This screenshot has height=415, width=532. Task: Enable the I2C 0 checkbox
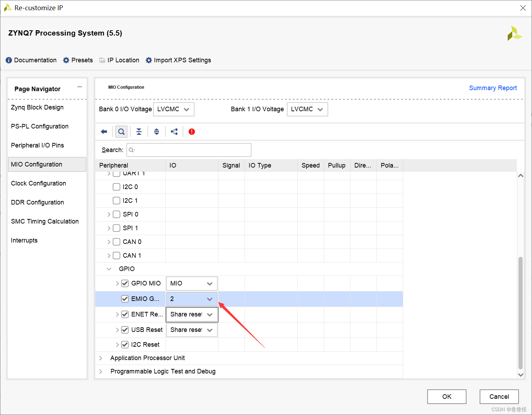click(116, 187)
